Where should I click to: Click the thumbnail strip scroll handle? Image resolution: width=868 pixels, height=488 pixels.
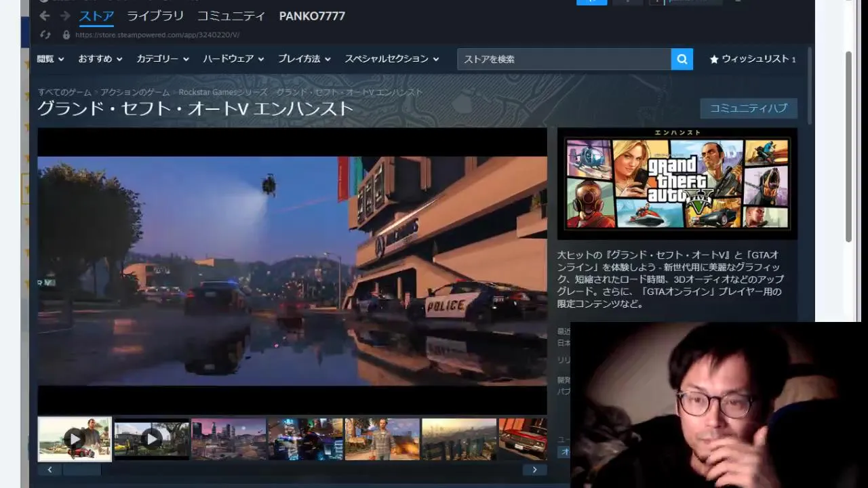[82, 469]
